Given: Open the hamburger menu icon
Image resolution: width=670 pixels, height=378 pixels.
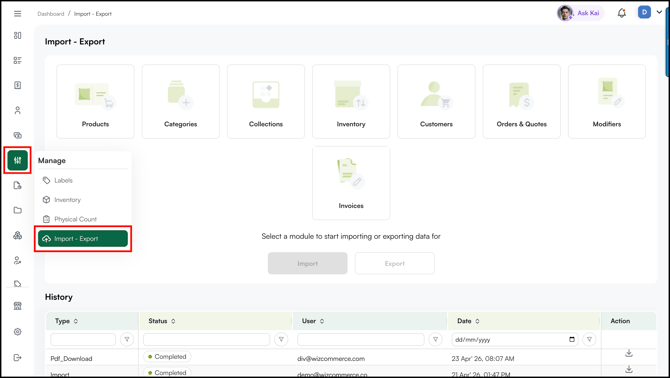Looking at the screenshot, I should 18,14.
